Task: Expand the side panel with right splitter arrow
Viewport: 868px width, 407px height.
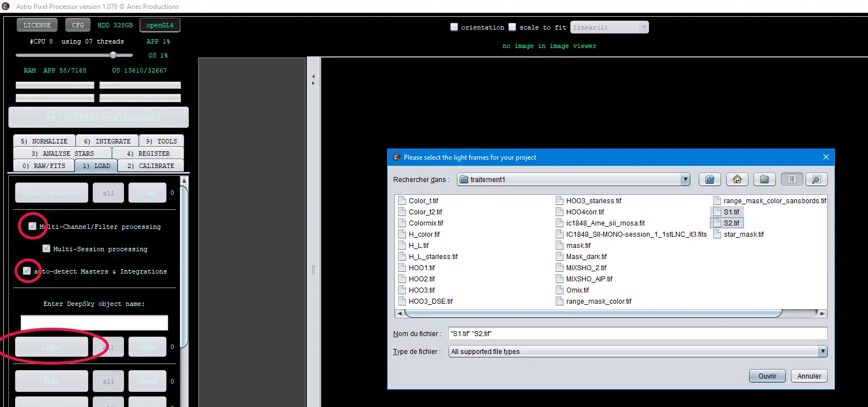Action: (x=313, y=83)
